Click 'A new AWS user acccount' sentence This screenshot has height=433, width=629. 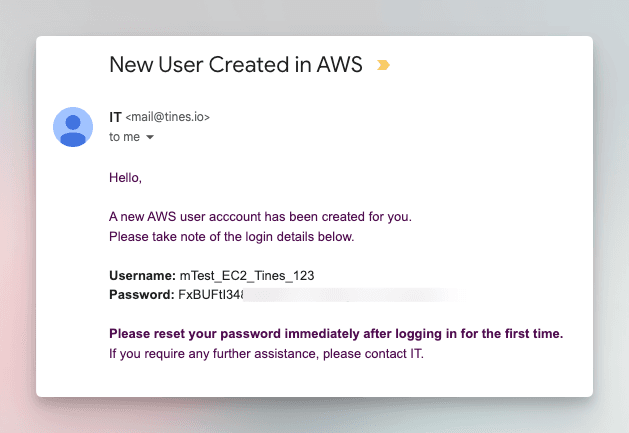pyautogui.click(x=260, y=217)
